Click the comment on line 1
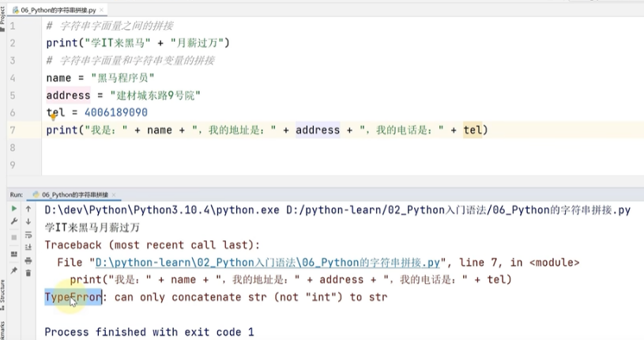The image size is (644, 340). tap(110, 26)
